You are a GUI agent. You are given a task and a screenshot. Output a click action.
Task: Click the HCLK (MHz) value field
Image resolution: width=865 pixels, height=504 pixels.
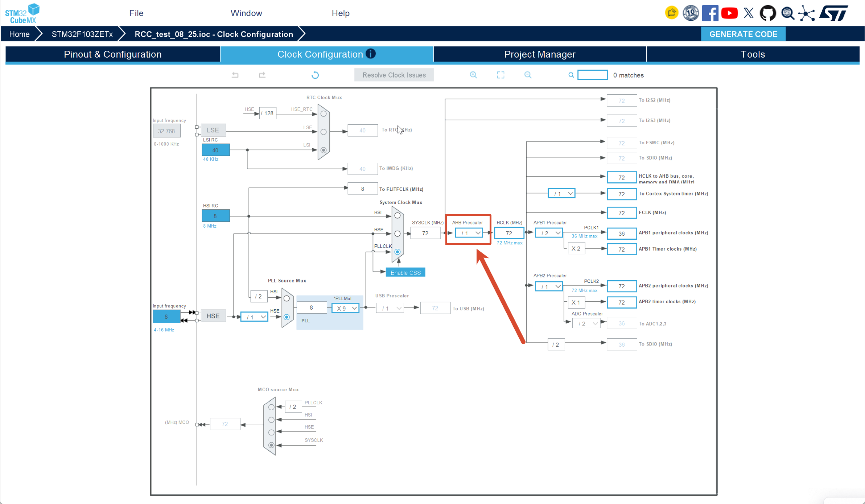coord(509,233)
